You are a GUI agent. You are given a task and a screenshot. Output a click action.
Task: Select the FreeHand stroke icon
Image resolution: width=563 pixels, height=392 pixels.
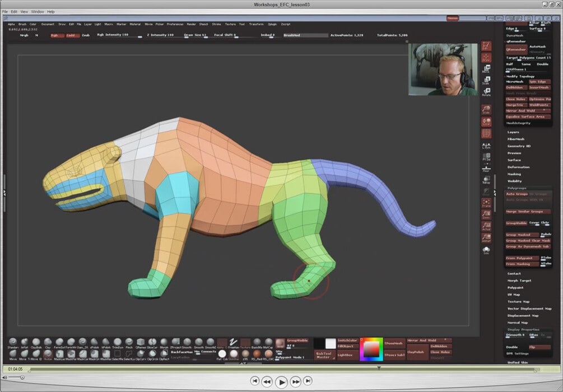point(234,343)
